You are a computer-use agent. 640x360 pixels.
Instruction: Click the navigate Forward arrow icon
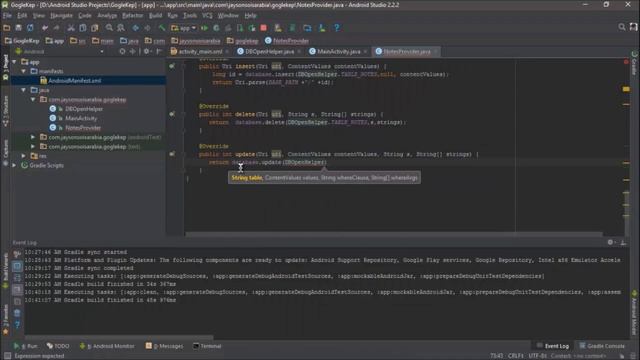point(147,28)
